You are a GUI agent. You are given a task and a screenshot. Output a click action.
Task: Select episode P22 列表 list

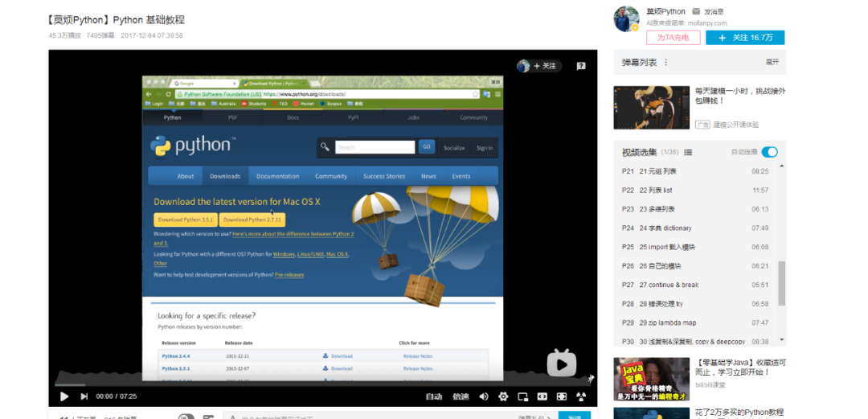tap(695, 190)
